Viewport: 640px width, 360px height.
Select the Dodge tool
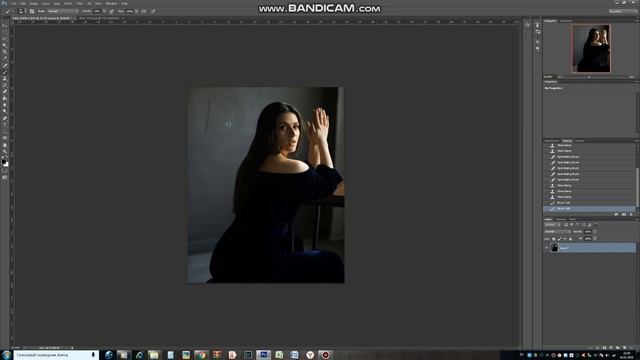click(5, 111)
